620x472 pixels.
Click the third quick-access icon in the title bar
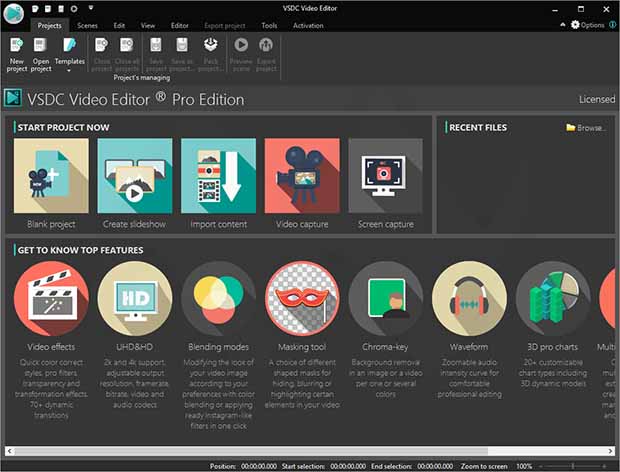click(x=61, y=8)
